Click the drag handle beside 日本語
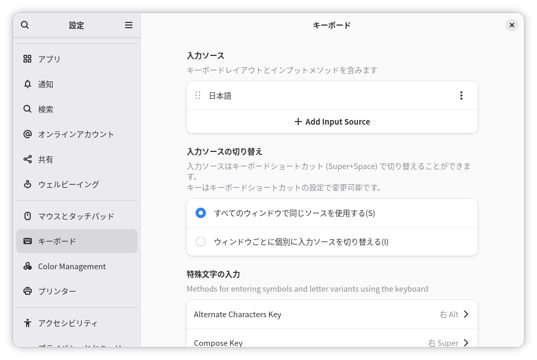This screenshot has width=537, height=360. 198,96
